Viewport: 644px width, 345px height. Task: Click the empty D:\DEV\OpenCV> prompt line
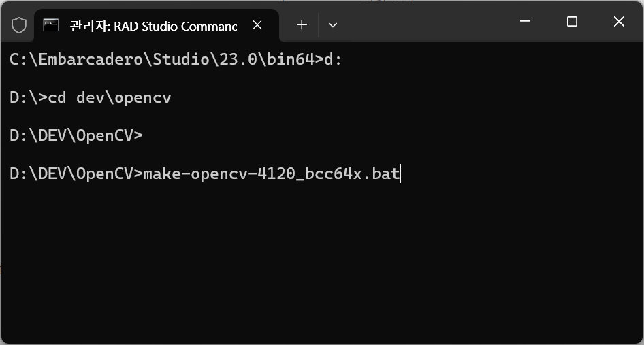[x=76, y=135]
